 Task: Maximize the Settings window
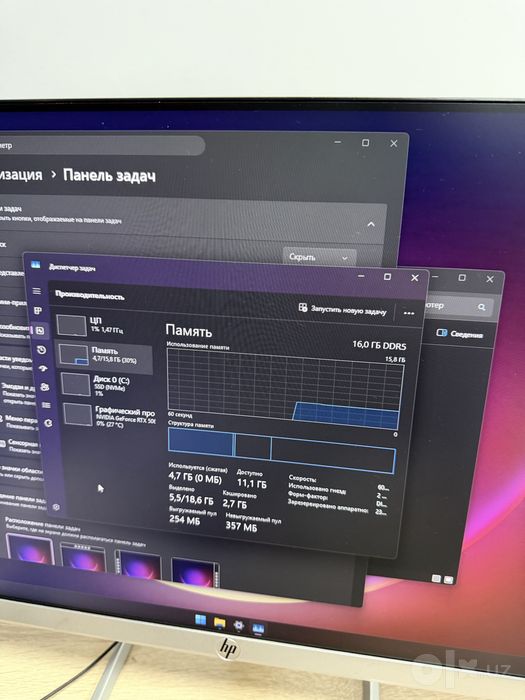pyautogui.click(x=366, y=143)
